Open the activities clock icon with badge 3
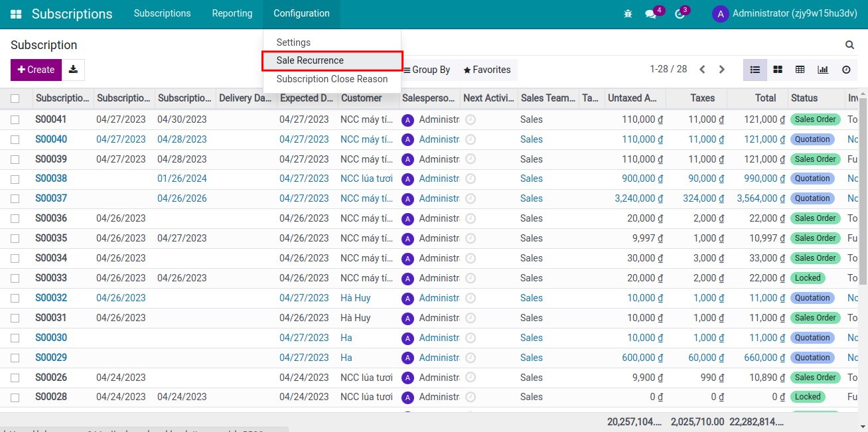868x432 pixels. [680, 14]
